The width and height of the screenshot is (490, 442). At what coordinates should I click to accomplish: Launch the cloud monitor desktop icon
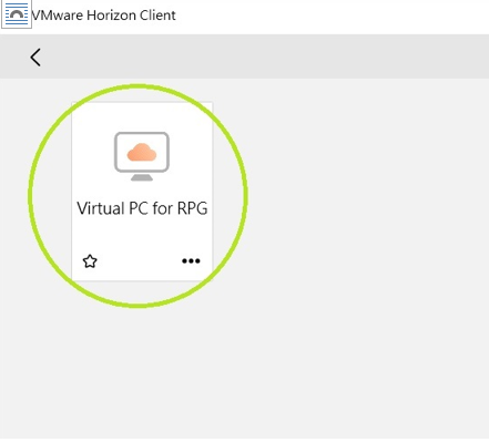[142, 156]
